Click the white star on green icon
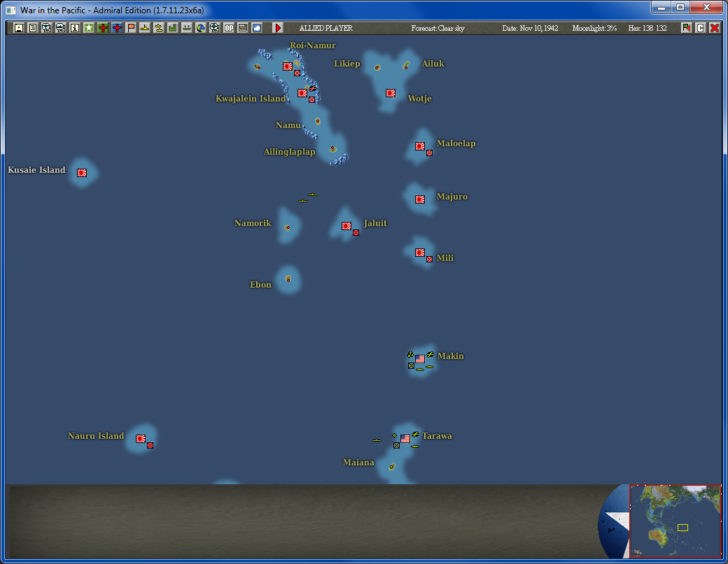 point(89,28)
